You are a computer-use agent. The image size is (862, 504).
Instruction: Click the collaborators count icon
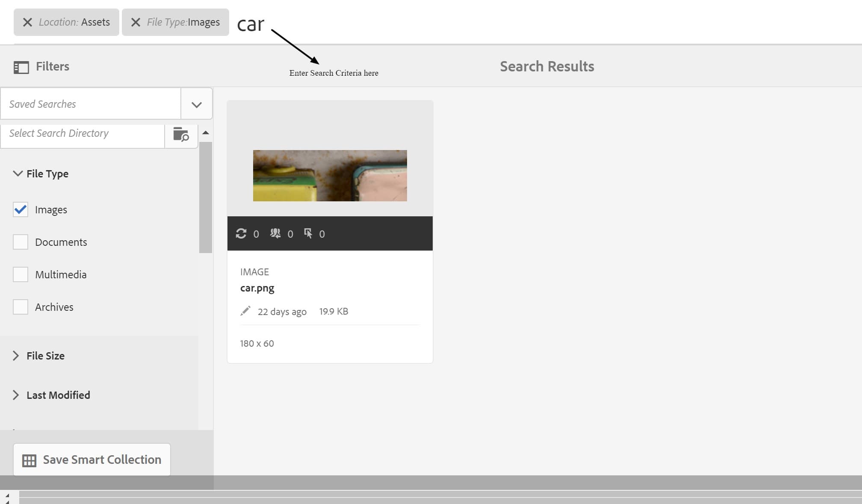(275, 233)
